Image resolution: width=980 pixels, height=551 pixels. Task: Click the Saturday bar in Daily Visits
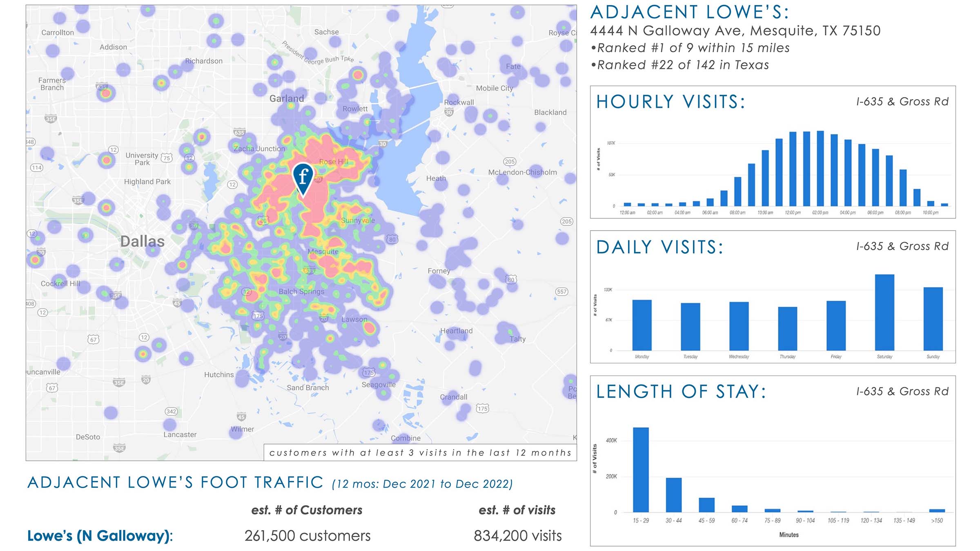[x=884, y=312]
